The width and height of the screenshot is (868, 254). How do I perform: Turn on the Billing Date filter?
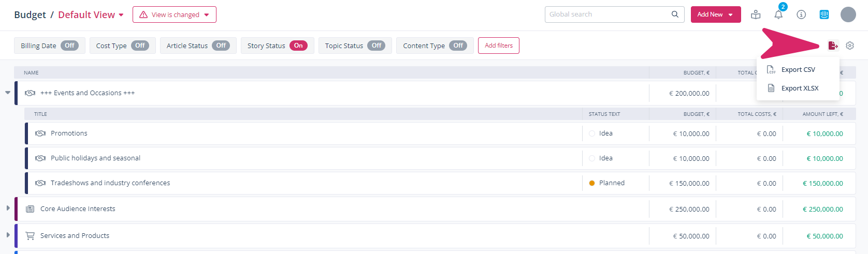pyautogui.click(x=69, y=46)
